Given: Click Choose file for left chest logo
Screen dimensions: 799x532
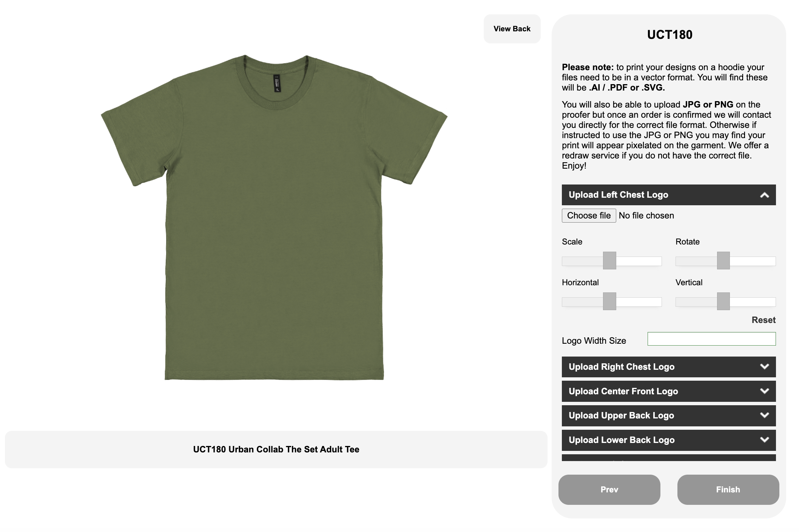Looking at the screenshot, I should pyautogui.click(x=589, y=215).
